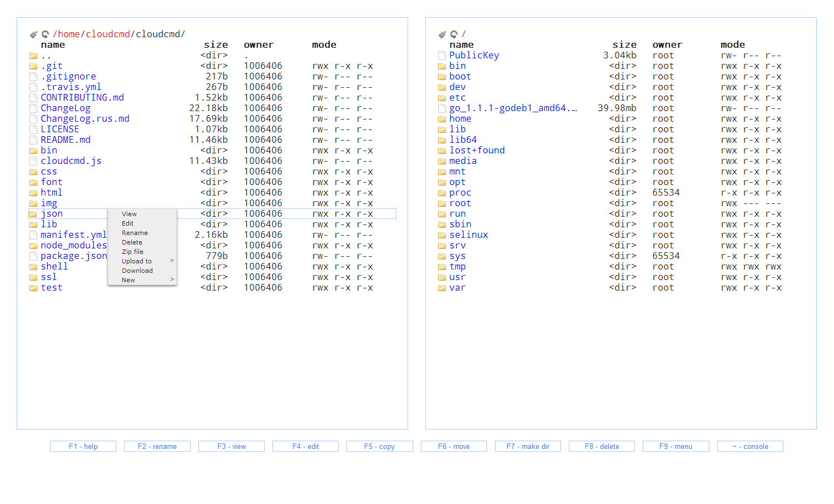Click the folder icon next to selinux
This screenshot has height=504, width=834.
point(442,235)
